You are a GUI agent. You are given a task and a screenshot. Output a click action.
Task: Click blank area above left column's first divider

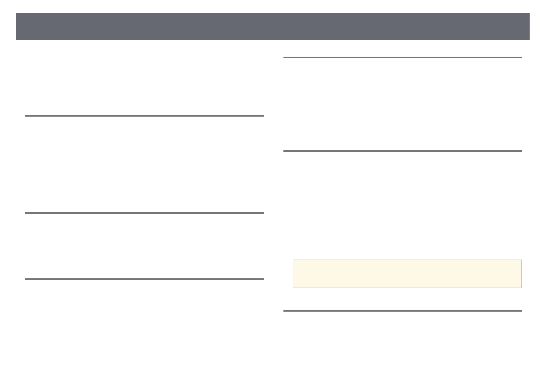click(x=144, y=79)
